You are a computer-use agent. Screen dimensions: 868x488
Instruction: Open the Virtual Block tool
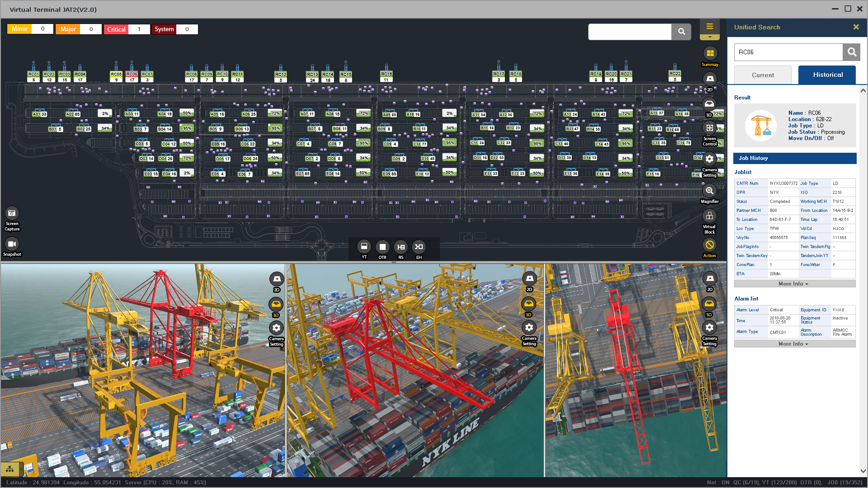pos(709,216)
